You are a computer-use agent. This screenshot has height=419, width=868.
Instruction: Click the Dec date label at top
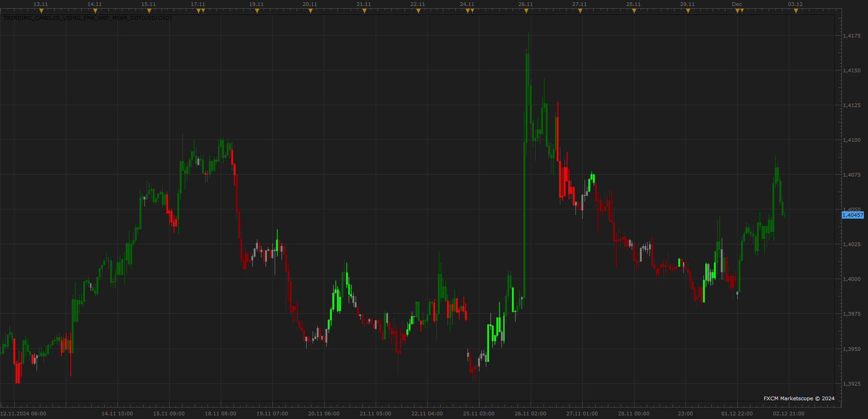(737, 4)
